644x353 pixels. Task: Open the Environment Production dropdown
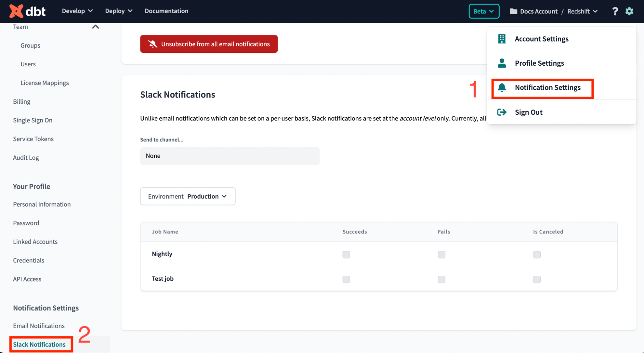click(187, 196)
